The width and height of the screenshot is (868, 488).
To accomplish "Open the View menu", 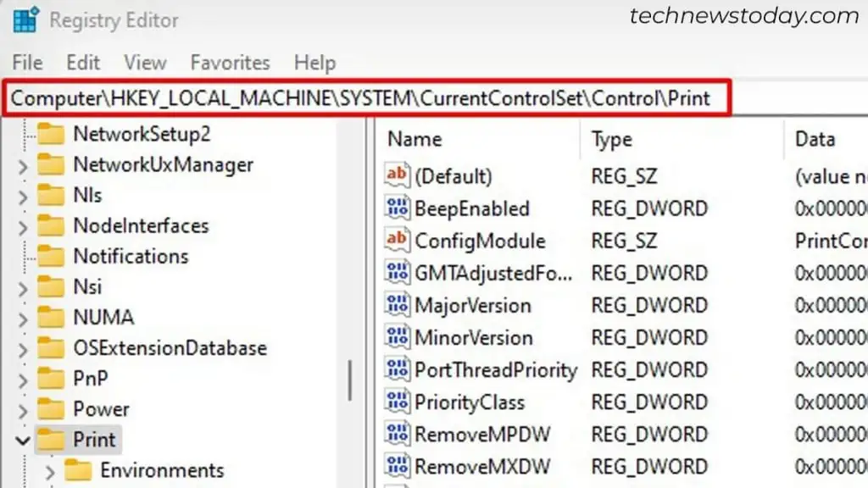I will 145,63.
